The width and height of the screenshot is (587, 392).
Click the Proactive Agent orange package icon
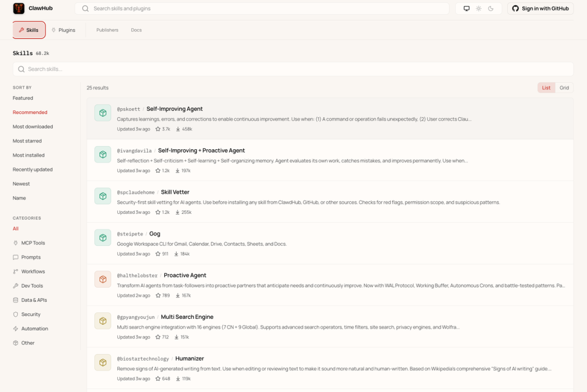[103, 279]
